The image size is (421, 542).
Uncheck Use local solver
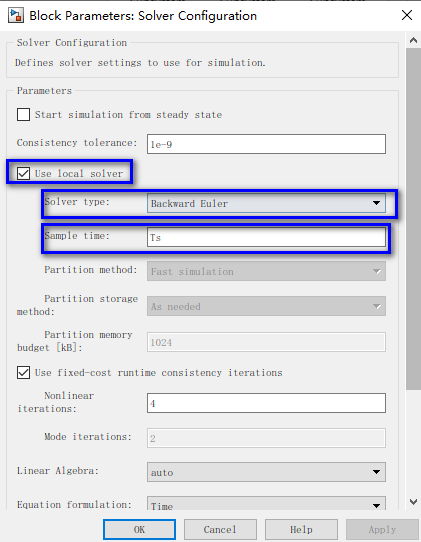click(24, 173)
